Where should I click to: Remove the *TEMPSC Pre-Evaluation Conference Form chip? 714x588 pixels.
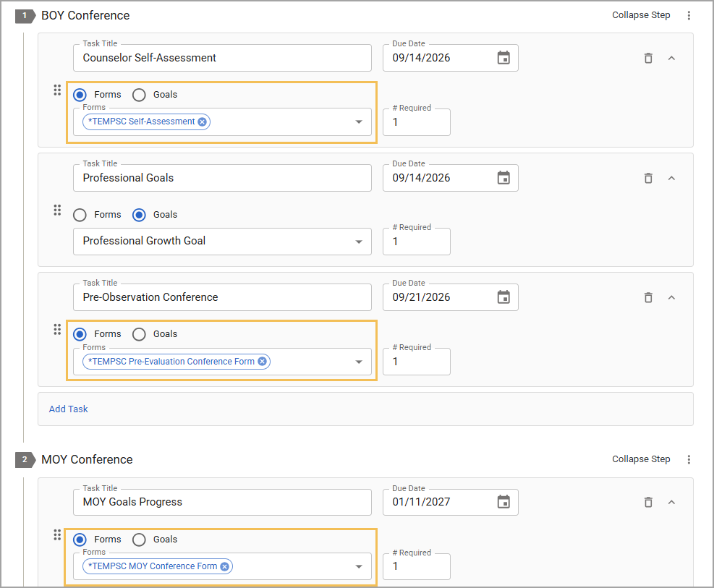[263, 362]
